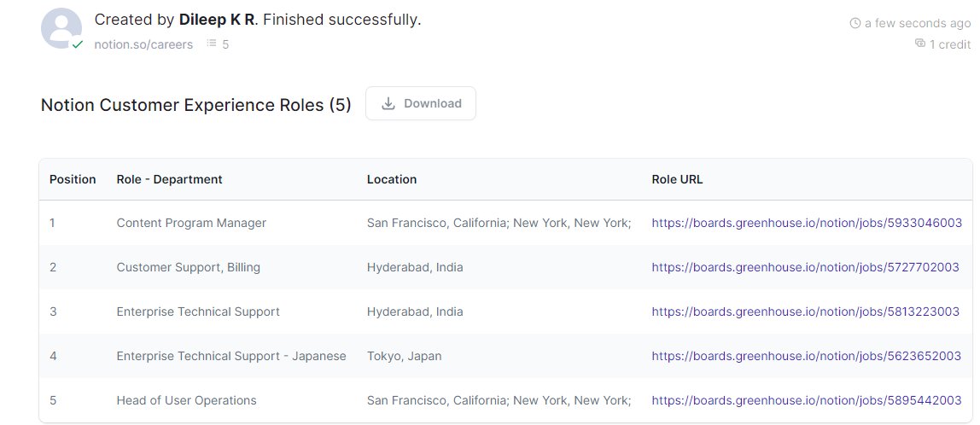Click the Location column header
The height and width of the screenshot is (425, 980).
click(x=392, y=179)
